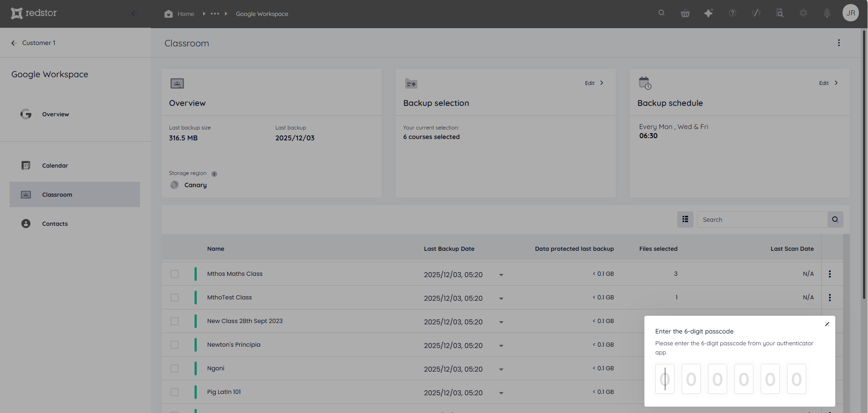
Task: Click the page vertical scrollbar
Action: (864, 164)
